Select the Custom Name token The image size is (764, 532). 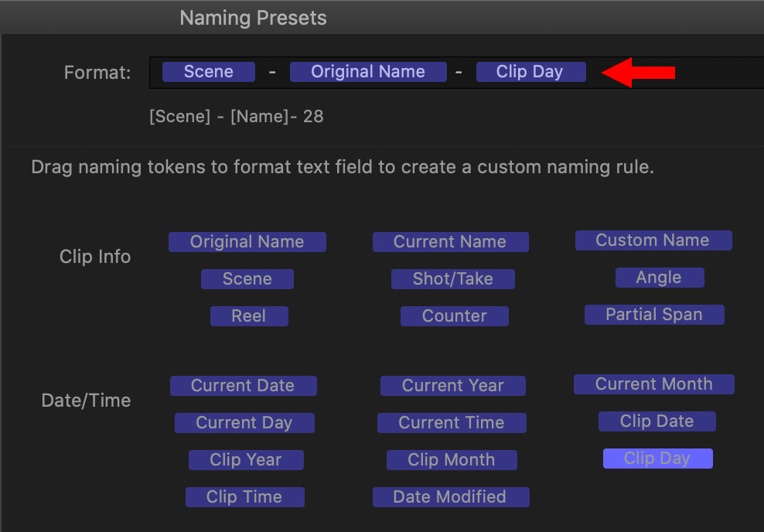653,240
